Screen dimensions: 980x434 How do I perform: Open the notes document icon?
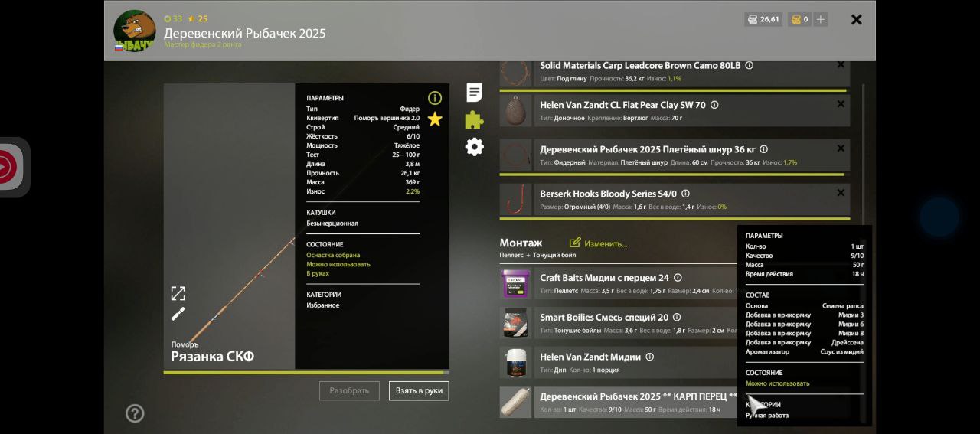475,93
